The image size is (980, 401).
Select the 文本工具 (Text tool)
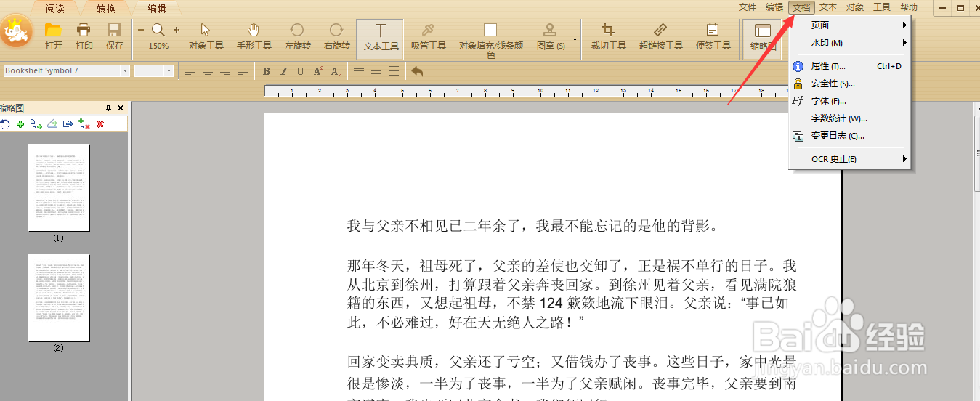(381, 39)
